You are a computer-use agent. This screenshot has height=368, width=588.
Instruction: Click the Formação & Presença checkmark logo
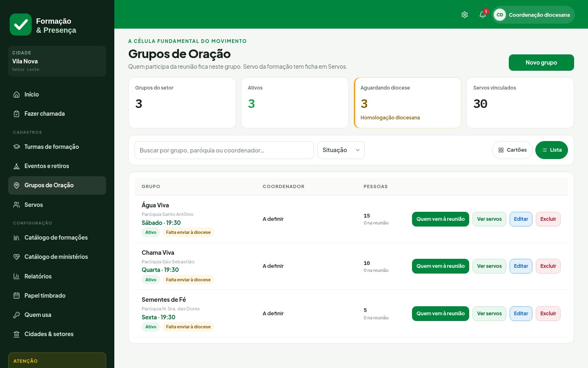coord(20,25)
